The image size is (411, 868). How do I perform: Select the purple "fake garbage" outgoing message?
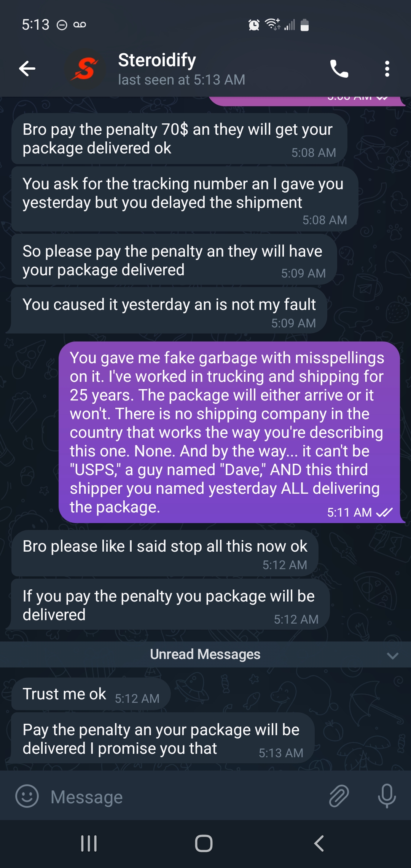(229, 432)
